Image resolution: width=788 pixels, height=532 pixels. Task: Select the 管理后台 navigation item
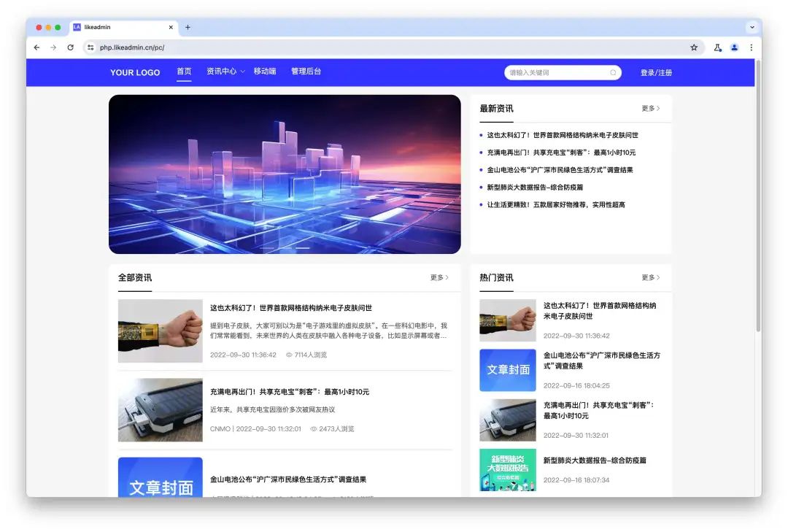306,72
